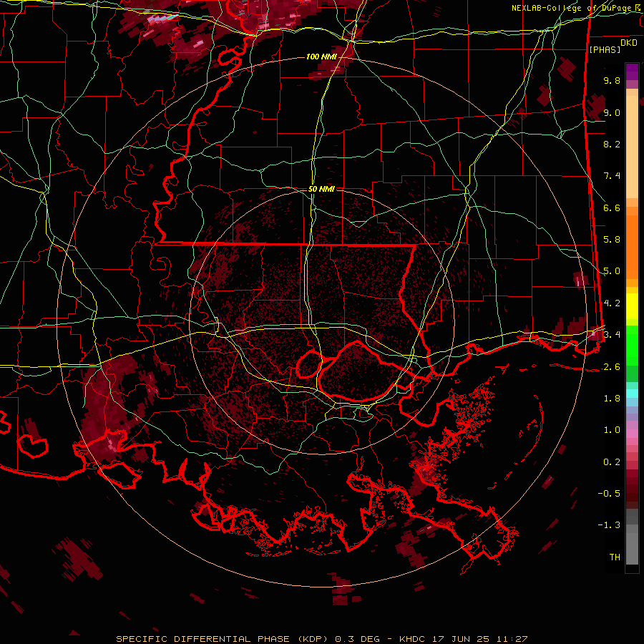Select the 8.2 scale value
Image resolution: width=644 pixels, height=644 pixels.
pos(612,144)
